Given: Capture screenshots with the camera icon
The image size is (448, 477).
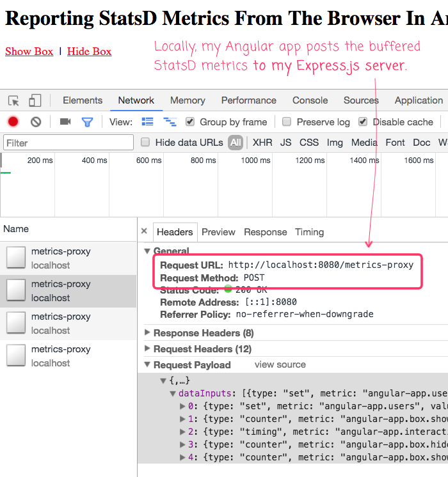Looking at the screenshot, I should coord(65,121).
